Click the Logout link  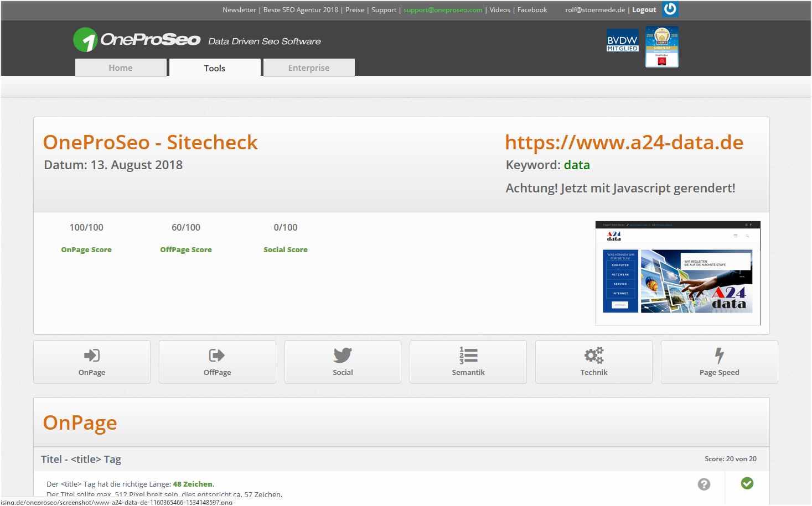coord(644,10)
